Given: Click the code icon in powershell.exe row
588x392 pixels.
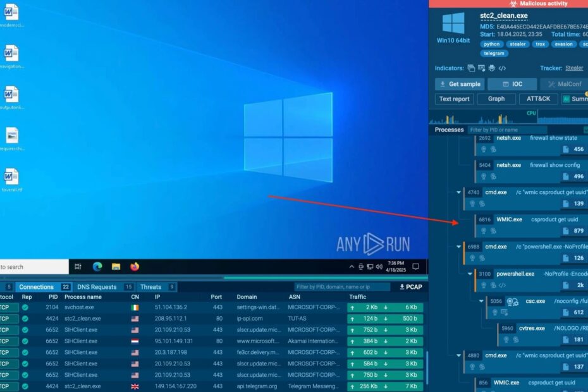Looking at the screenshot, I should coord(502,286).
